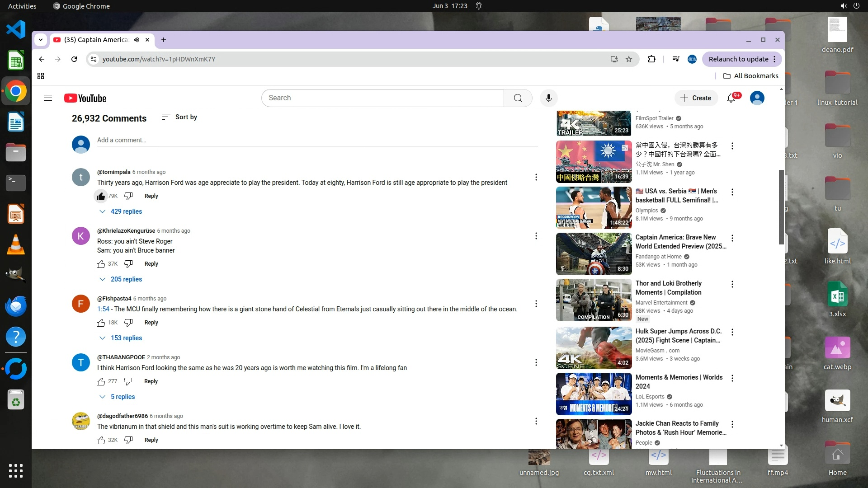The image size is (868, 488).
Task: Like the @dagodfather6986 comment
Action: pos(101,440)
